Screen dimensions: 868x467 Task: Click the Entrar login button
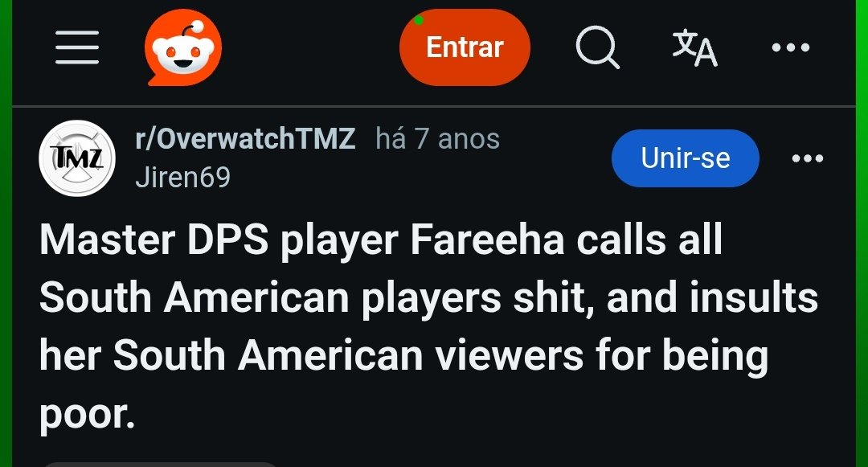465,47
